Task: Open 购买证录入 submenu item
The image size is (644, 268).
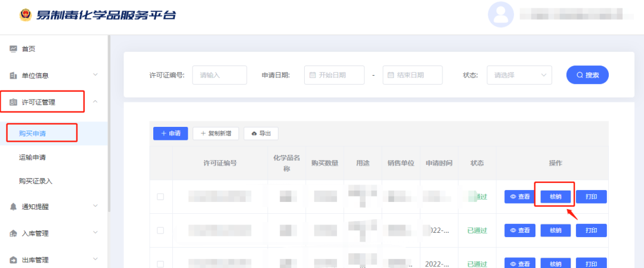Action: 35,180
